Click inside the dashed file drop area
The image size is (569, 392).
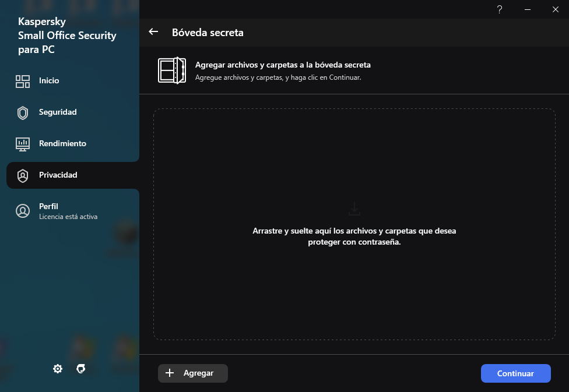pos(354,285)
